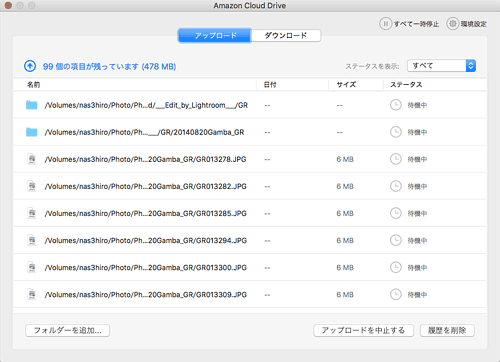Click the アップロードを中止する button
The image size is (500, 362).
(363, 330)
